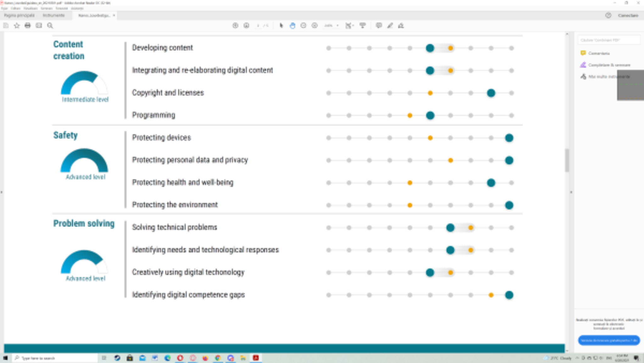Open the Comentariu tool in right pane

point(598,53)
